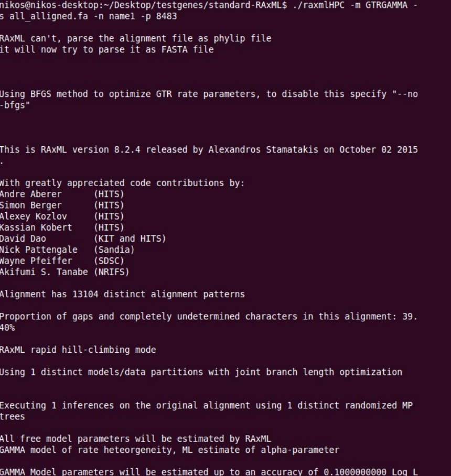Click the contributor name Andre Aberer
The height and width of the screenshot is (476, 451).
[x=30, y=194]
